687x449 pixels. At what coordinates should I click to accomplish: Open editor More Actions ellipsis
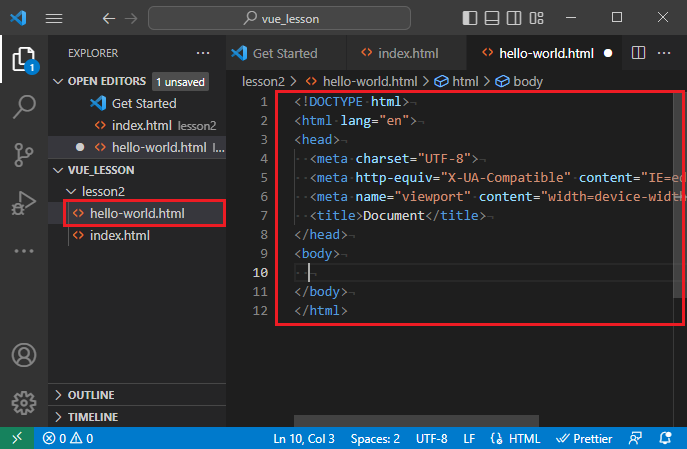coord(664,53)
